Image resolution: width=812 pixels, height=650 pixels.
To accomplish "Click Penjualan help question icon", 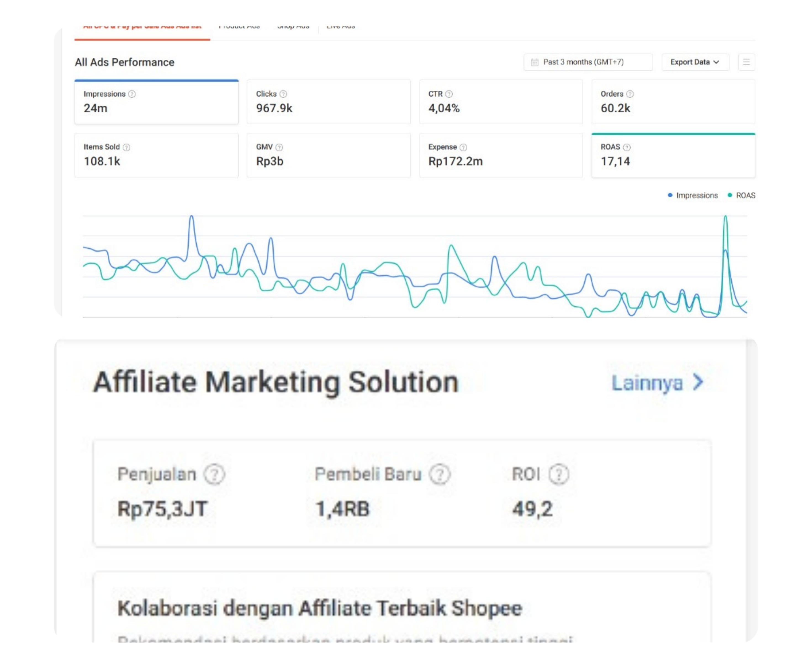I will pos(214,474).
